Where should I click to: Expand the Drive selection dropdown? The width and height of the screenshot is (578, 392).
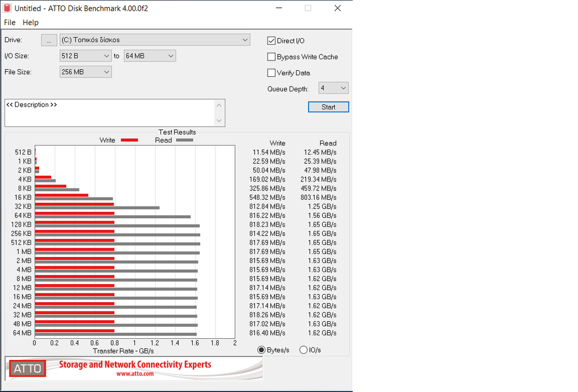[155, 40]
